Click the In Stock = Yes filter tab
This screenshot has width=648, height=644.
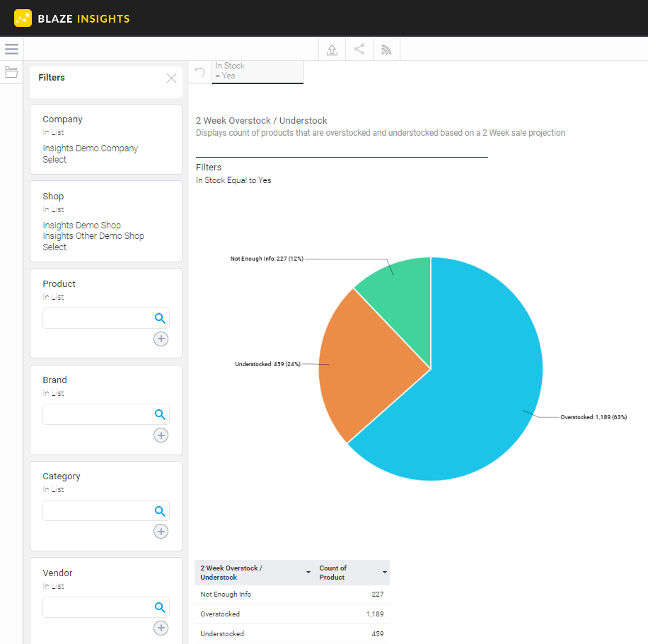[258, 70]
